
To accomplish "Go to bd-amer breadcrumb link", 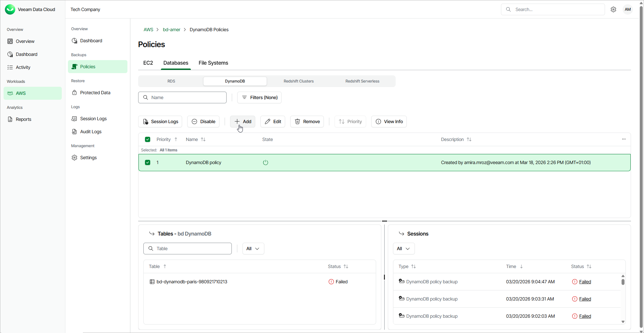I will (172, 30).
